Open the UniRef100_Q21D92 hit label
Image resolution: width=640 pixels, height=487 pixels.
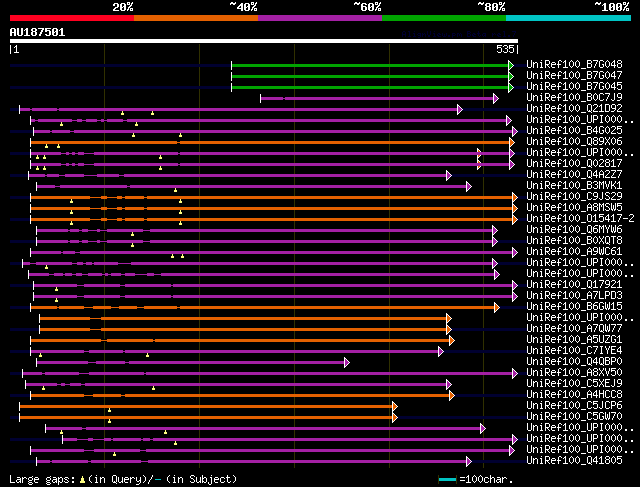[574, 109]
